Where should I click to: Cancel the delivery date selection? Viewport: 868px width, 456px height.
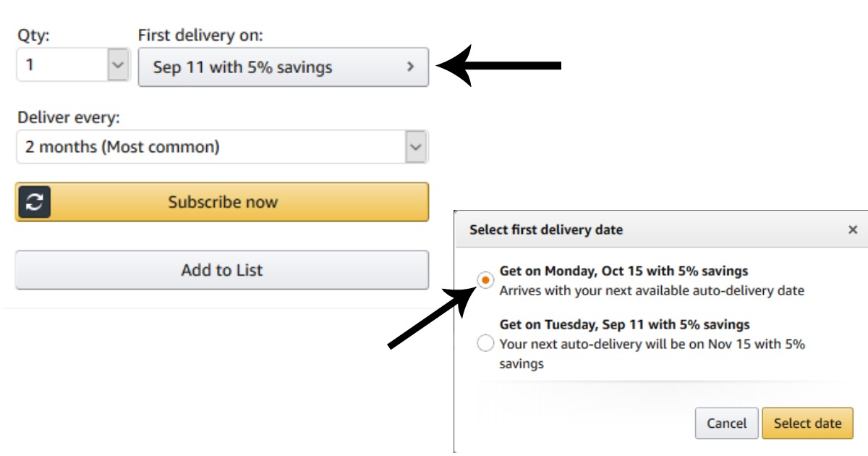(x=726, y=423)
